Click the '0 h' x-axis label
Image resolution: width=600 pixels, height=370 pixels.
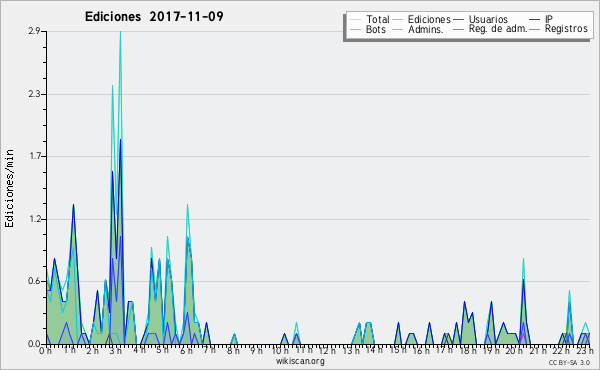[45, 350]
